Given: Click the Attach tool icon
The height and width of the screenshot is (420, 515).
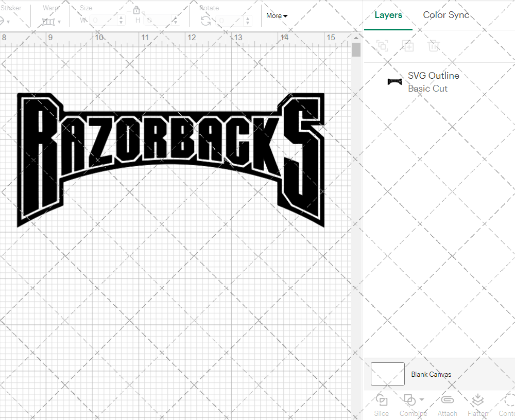Looking at the screenshot, I should [447, 400].
